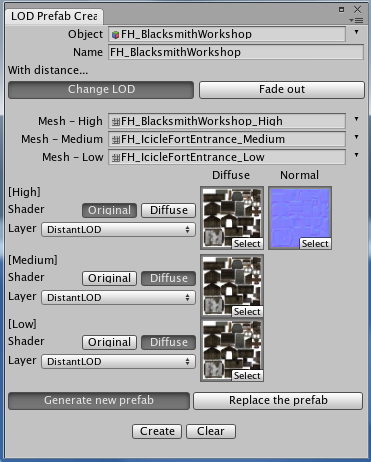Open object picker for Mesh - Medium
Screen dimensions: 371x462
(x=356, y=137)
